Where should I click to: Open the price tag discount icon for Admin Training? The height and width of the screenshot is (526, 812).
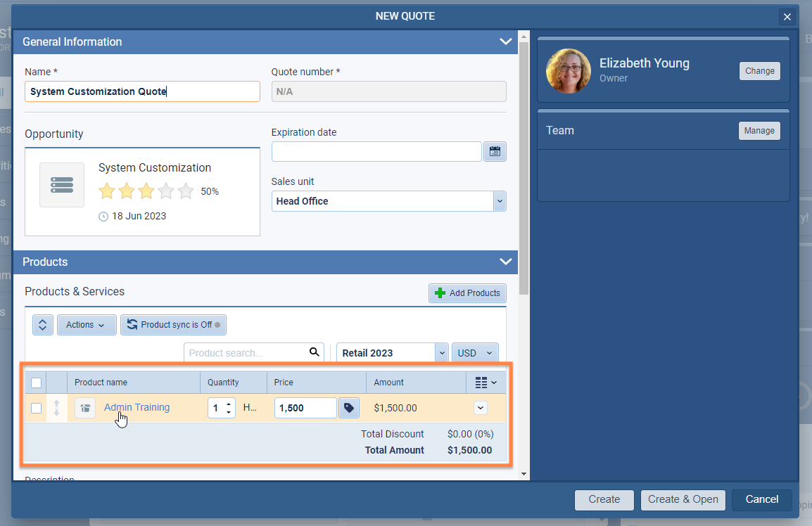pos(349,407)
